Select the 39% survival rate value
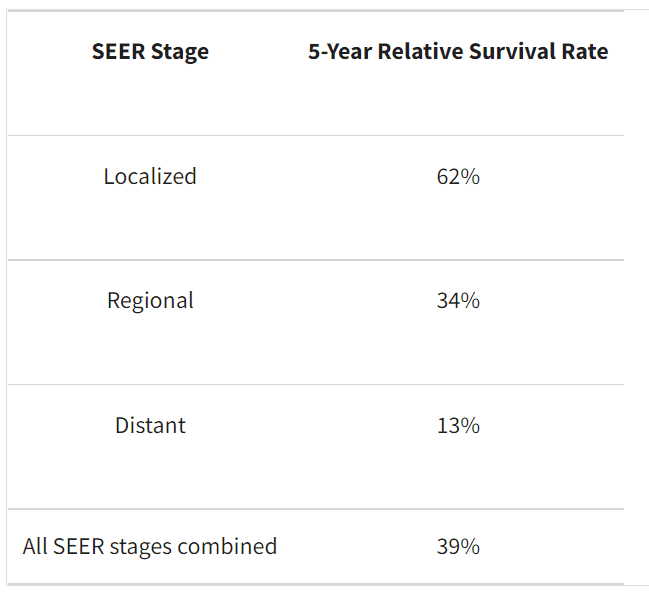The width and height of the screenshot is (649, 598). (458, 547)
